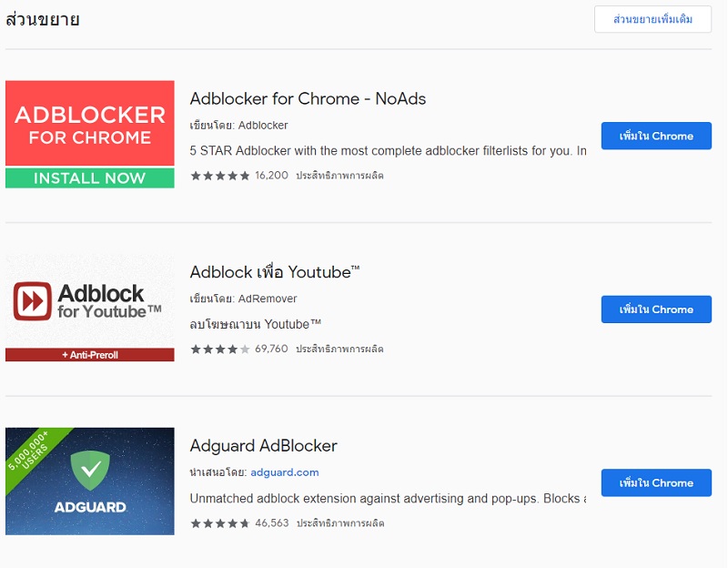
Task: Click the ประสิทธิภาพการผลิต category under Adguard
Action: click(340, 523)
